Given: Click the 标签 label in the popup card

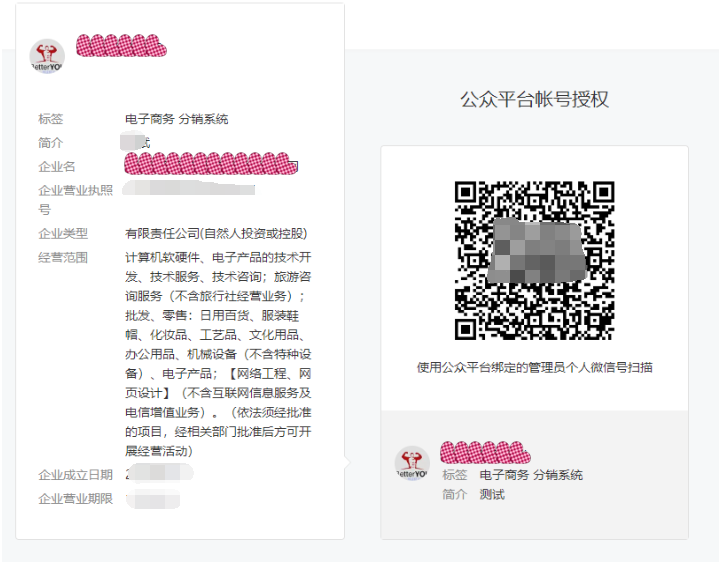Looking at the screenshot, I should tap(50, 119).
